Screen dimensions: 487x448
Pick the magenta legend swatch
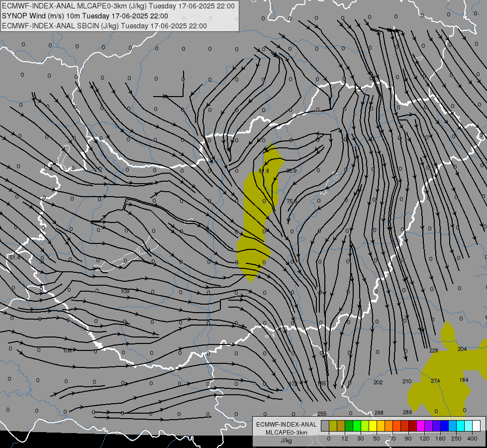click(x=421, y=426)
